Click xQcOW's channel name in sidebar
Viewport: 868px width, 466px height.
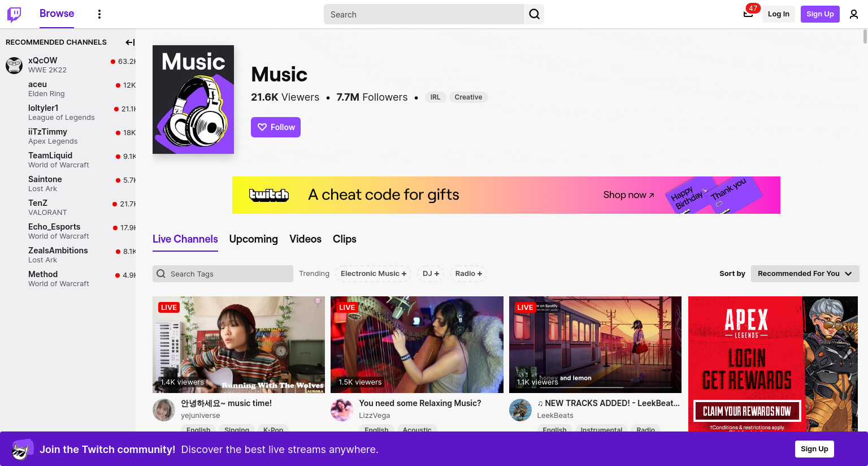pos(43,61)
